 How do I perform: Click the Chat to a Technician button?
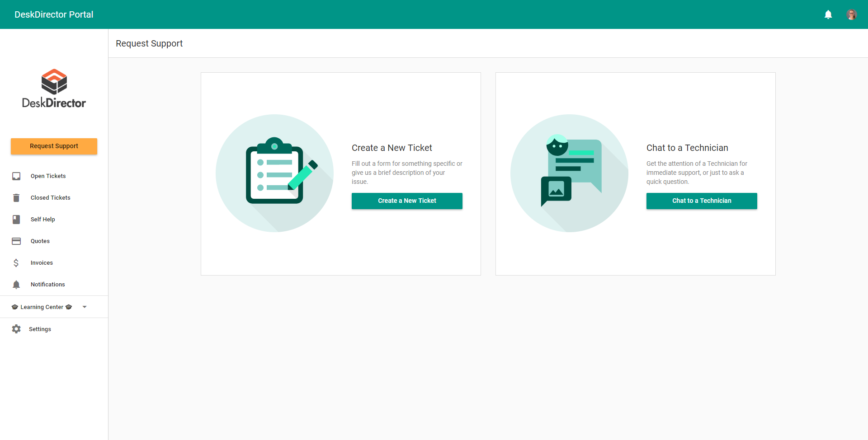[702, 201]
